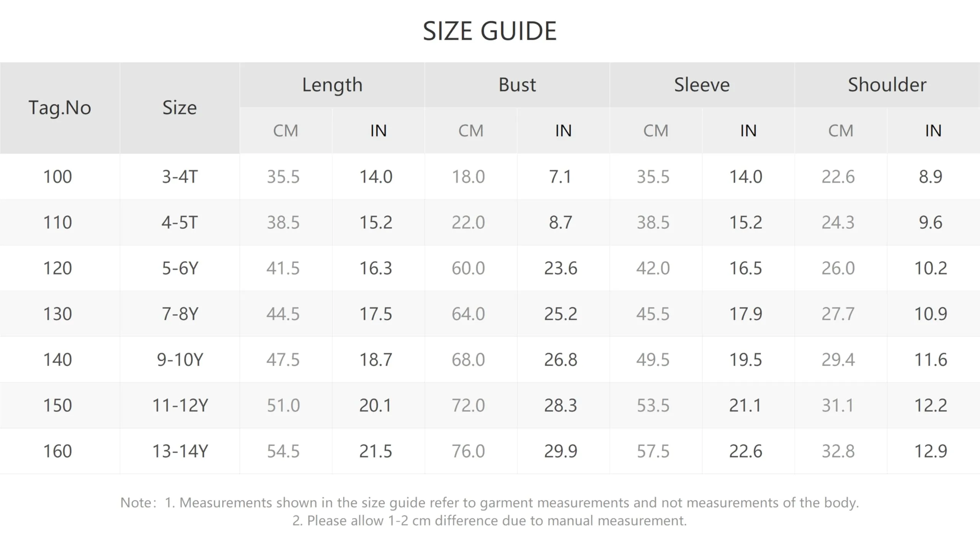Select the Tag.No column header

pos(60,108)
